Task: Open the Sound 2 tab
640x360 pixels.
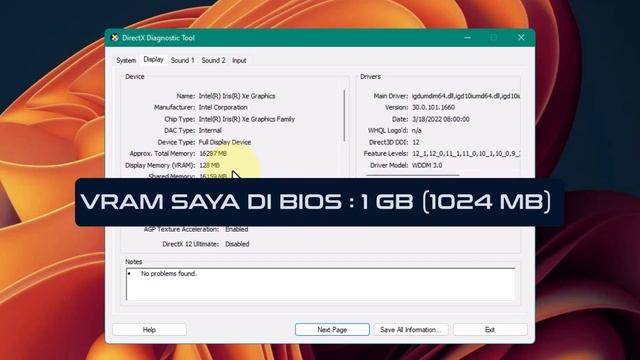Action: (213, 60)
